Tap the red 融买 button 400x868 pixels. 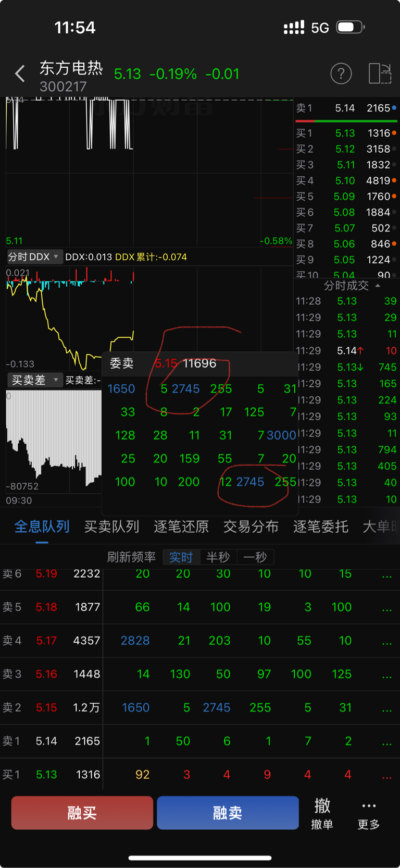click(82, 813)
